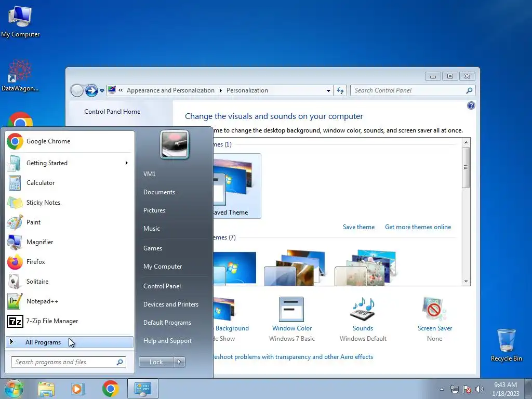Click the refresh button beside the address bar
Viewport: 532px width, 399px height.
coord(340,90)
